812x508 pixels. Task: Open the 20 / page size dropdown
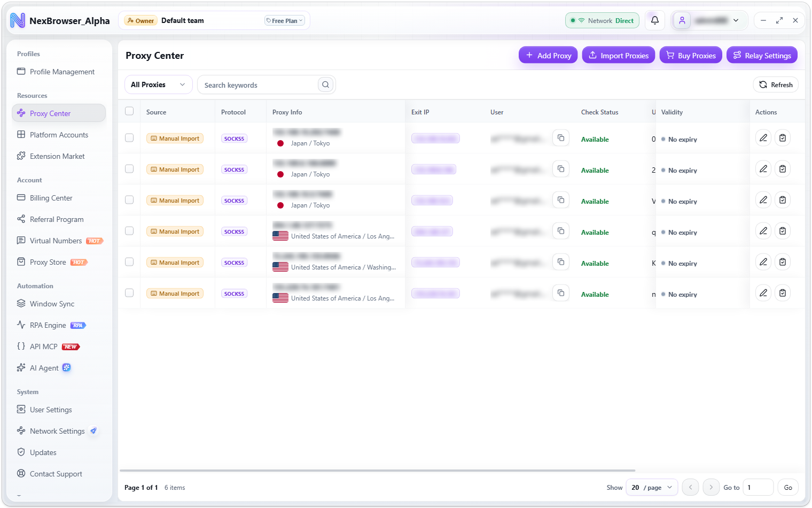[x=652, y=487]
